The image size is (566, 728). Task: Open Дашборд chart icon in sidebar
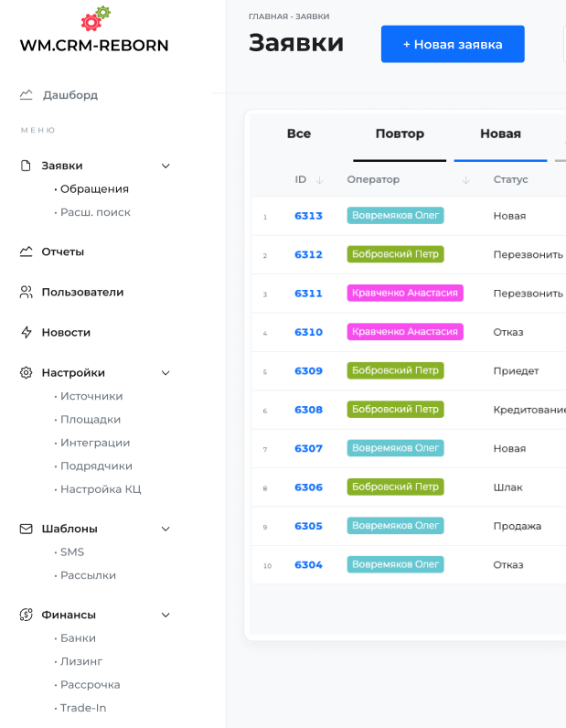(x=26, y=94)
